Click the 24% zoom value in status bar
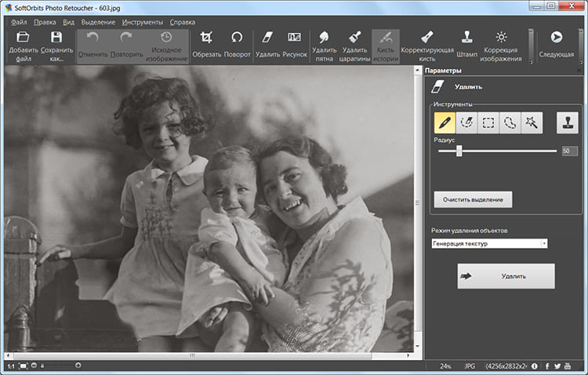588x375 pixels. [445, 366]
